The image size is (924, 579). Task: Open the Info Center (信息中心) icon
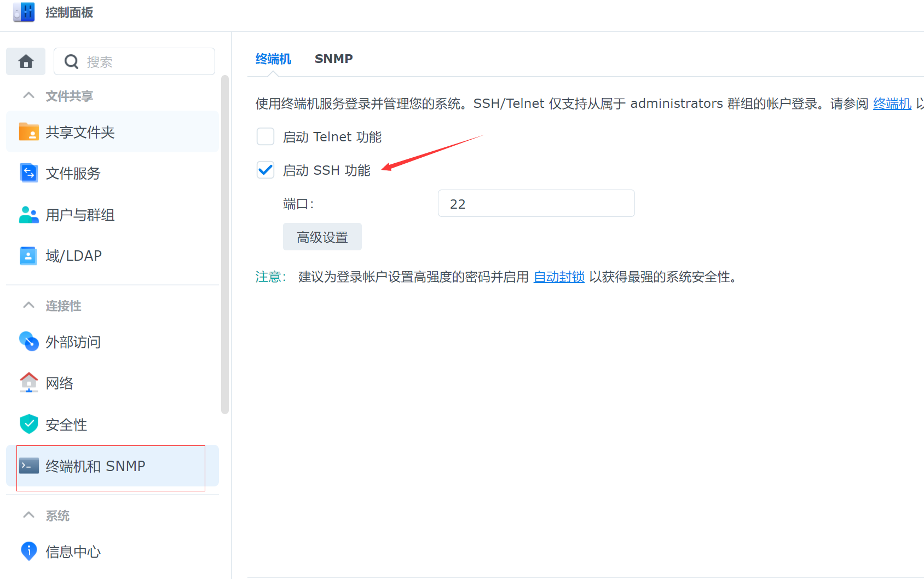(29, 551)
